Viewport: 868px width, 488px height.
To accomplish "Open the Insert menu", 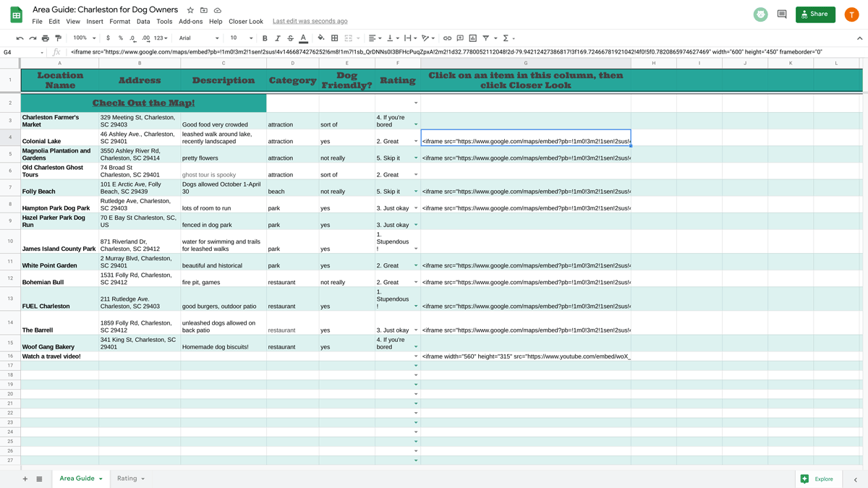I will (x=95, y=22).
